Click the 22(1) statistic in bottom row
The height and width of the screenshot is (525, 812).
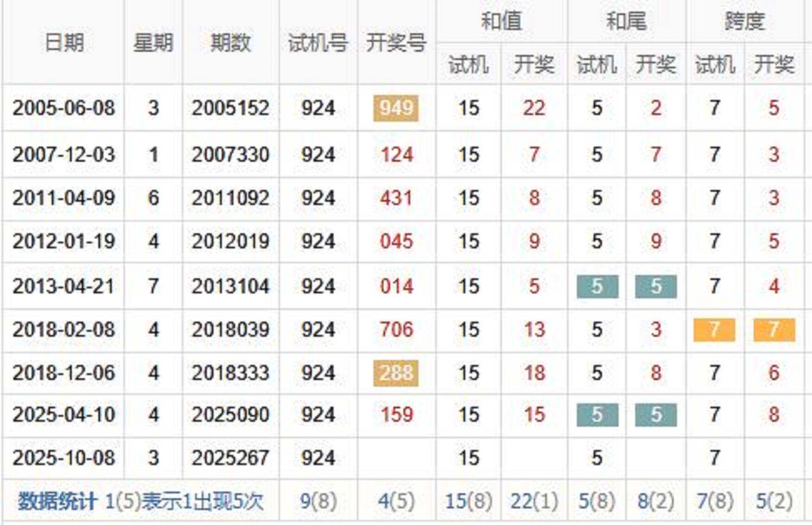point(534,501)
